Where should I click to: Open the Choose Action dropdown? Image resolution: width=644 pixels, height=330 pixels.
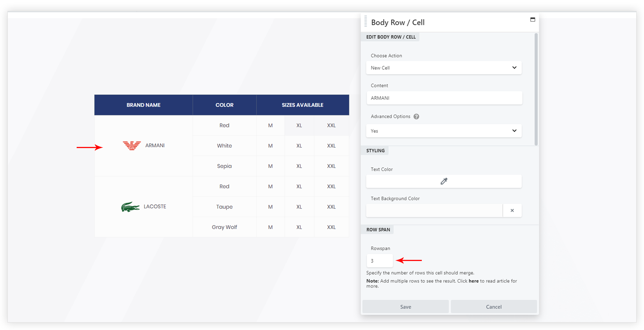tap(444, 68)
